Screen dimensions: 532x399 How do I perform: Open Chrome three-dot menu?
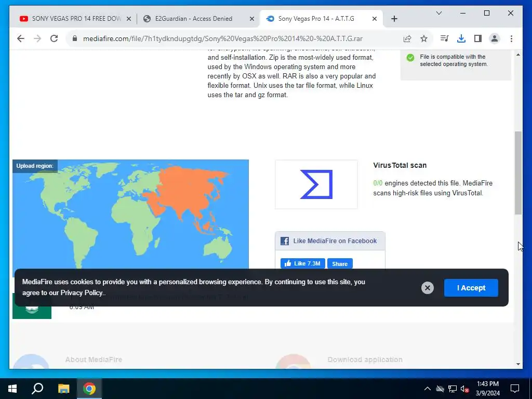click(x=511, y=38)
